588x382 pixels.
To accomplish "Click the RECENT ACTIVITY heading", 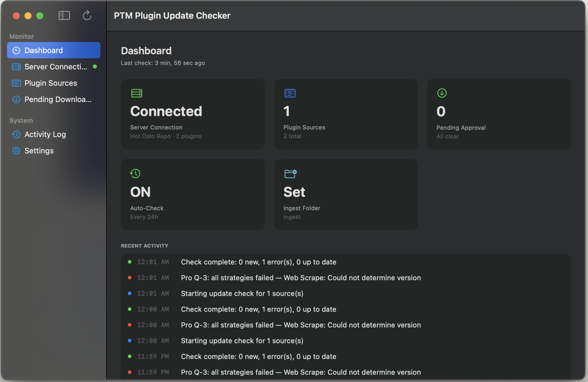I will coord(145,246).
